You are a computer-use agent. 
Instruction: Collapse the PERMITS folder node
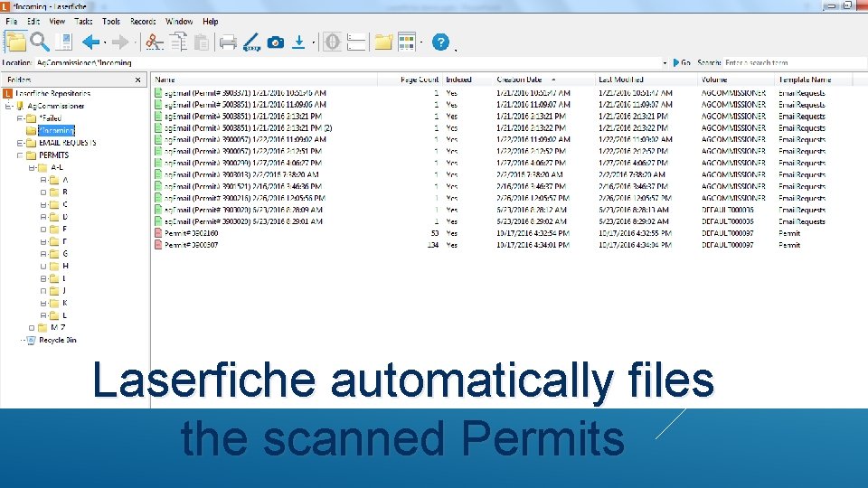[20, 155]
